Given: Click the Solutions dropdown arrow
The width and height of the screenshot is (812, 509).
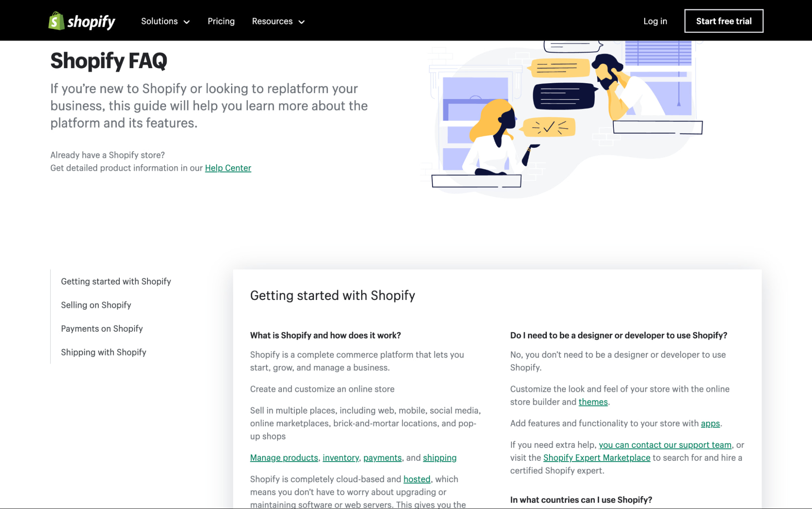Looking at the screenshot, I should [x=187, y=21].
